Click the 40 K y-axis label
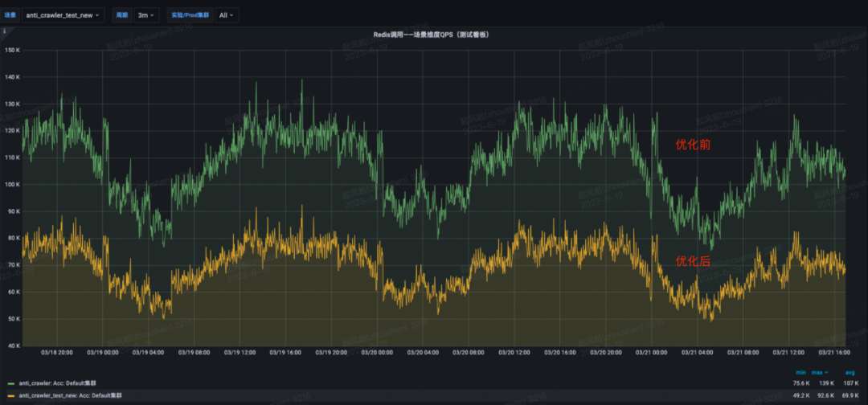The height and width of the screenshot is (405, 868). [14, 346]
